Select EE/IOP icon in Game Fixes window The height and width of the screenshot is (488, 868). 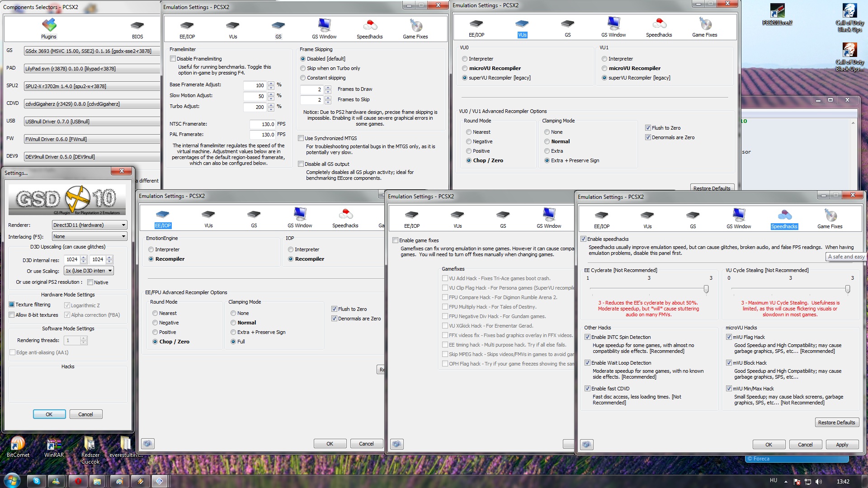tap(412, 219)
